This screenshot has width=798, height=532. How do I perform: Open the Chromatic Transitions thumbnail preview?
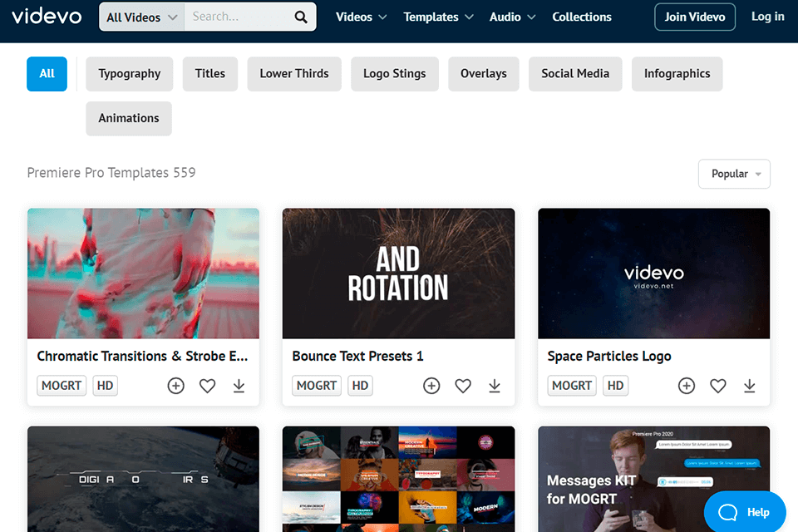click(x=143, y=273)
